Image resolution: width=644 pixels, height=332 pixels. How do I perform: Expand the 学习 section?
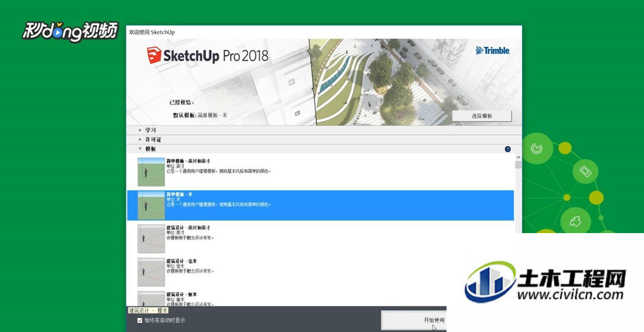(x=324, y=130)
